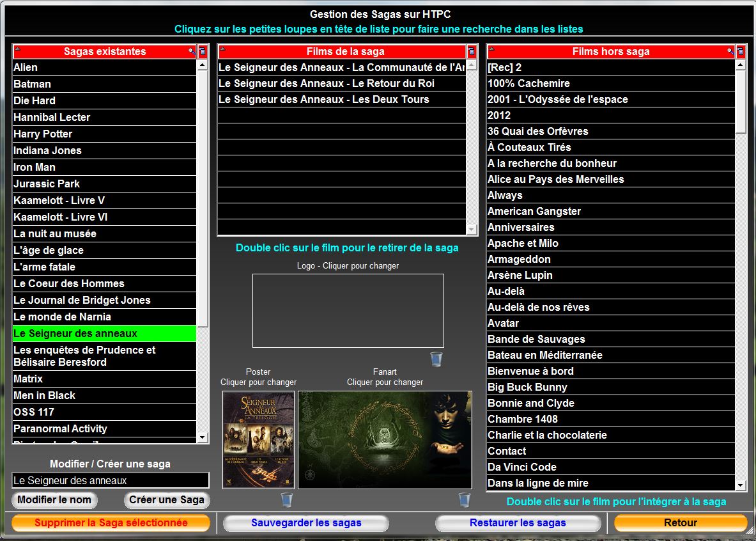Screen dimensions: 756x541
Task: Click sort triangle in Sagas existantes header
Action: coord(17,48)
